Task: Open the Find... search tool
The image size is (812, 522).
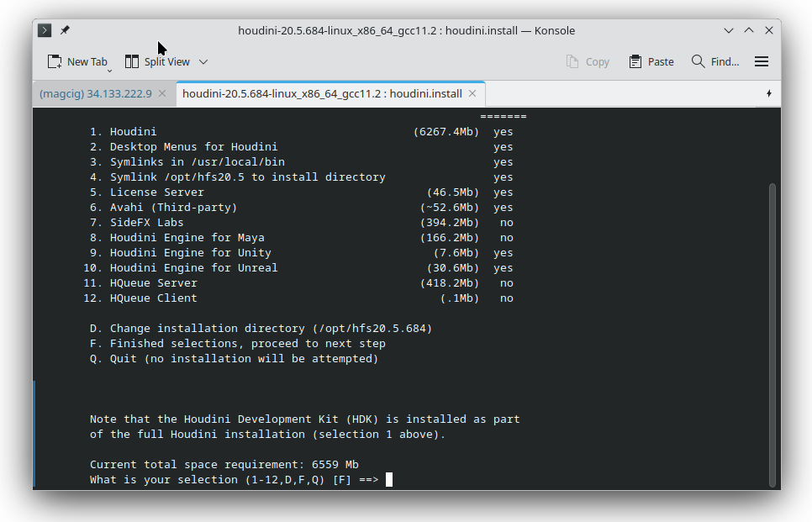Action: click(715, 62)
